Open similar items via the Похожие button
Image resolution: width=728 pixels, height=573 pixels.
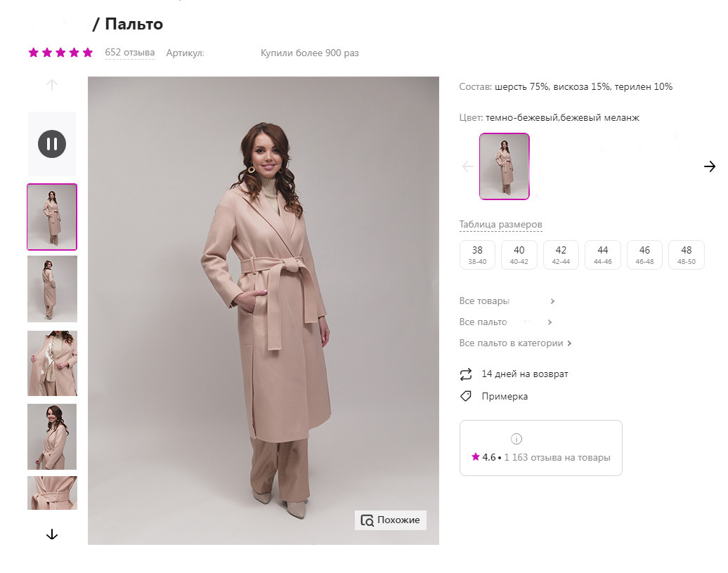(391, 520)
